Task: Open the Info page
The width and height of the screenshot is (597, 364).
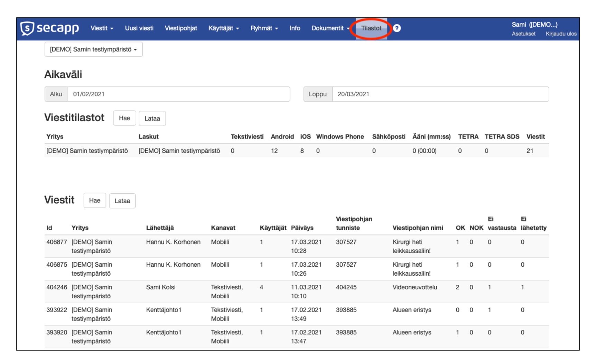Action: (x=295, y=28)
